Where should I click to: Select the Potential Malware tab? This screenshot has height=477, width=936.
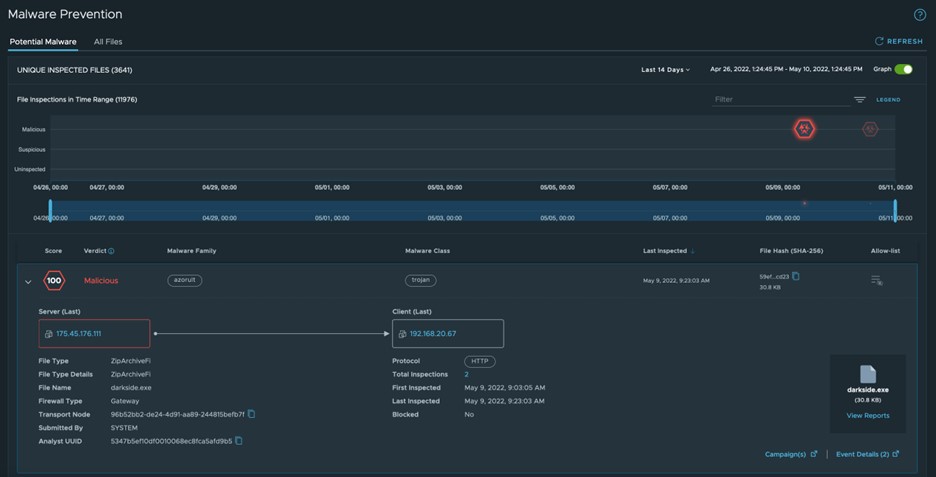[x=43, y=42]
